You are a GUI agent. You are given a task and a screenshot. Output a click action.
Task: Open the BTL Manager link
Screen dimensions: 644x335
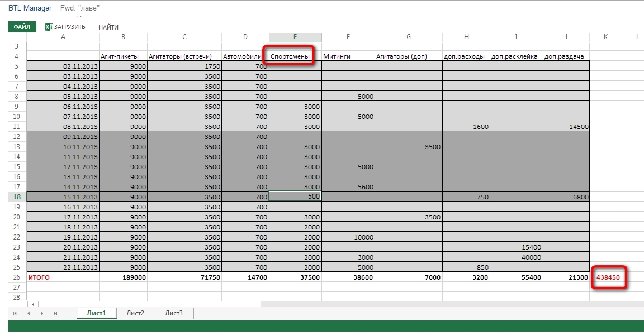[30, 8]
